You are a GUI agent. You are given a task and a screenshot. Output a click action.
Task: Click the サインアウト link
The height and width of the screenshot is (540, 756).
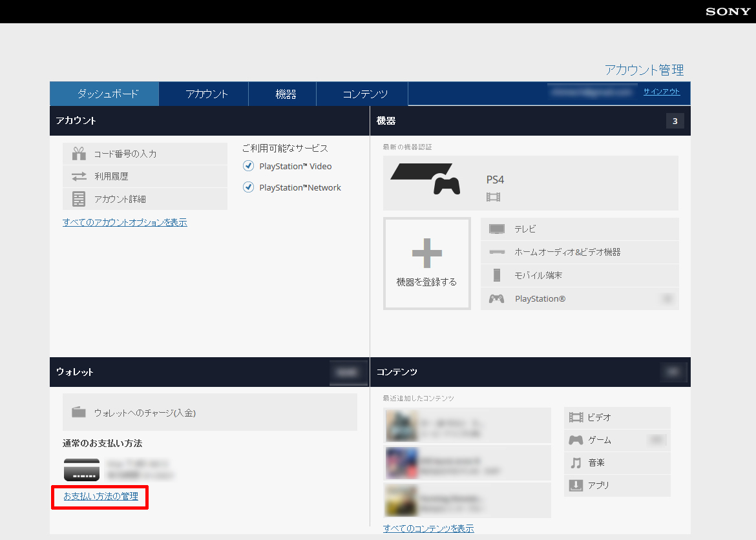(x=662, y=92)
